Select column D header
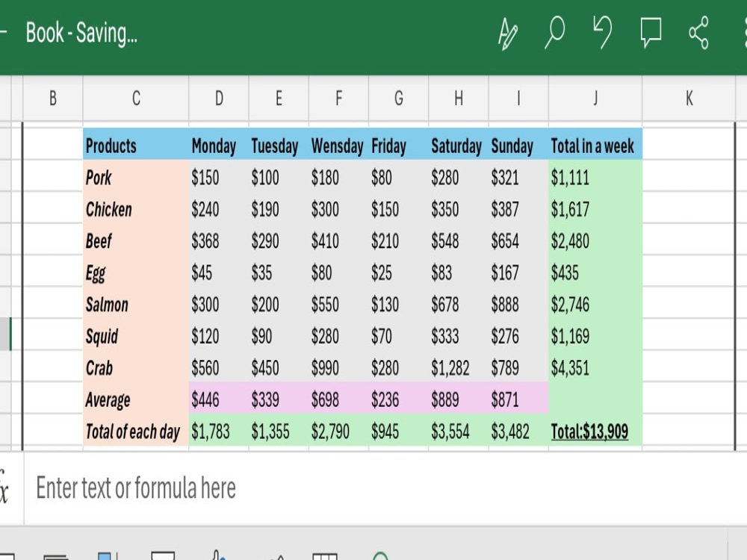The width and height of the screenshot is (747, 560). click(219, 99)
